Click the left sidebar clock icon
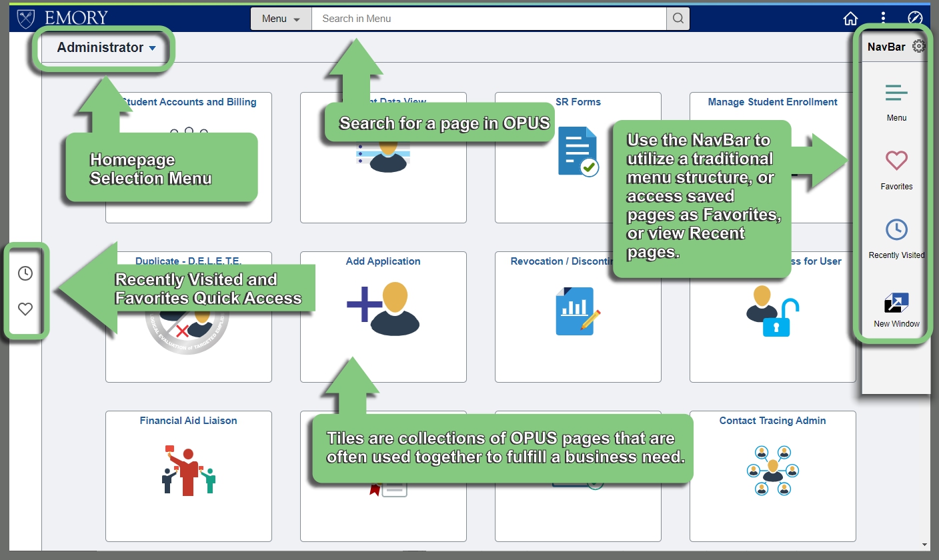 pos(25,273)
